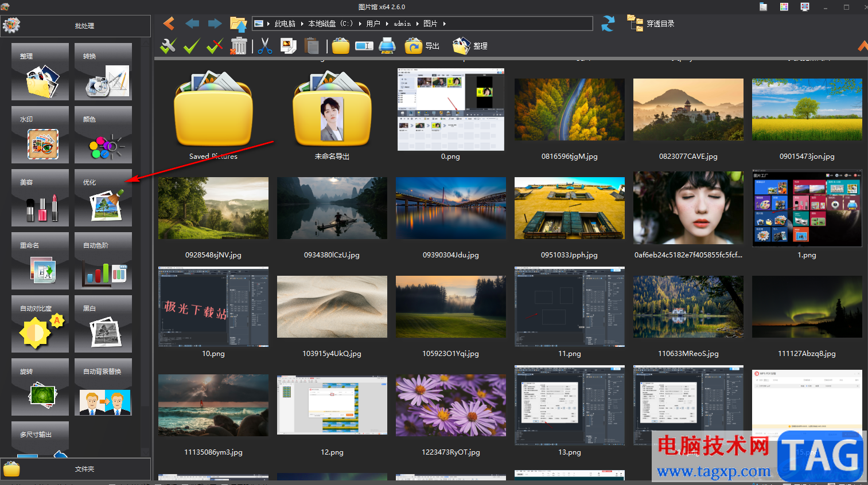
Task: Select 103915y4UkQ.jpg desert thumbnail
Action: (332, 307)
